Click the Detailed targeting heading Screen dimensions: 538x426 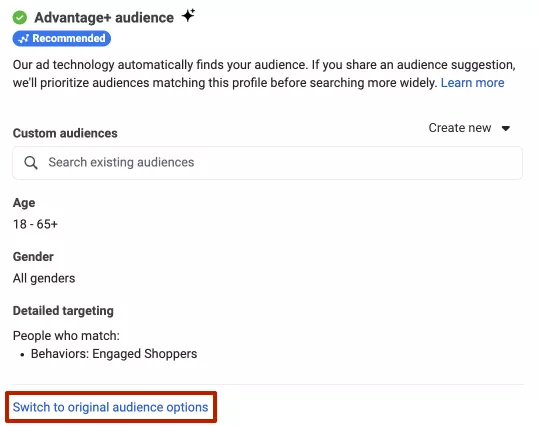coord(63,311)
